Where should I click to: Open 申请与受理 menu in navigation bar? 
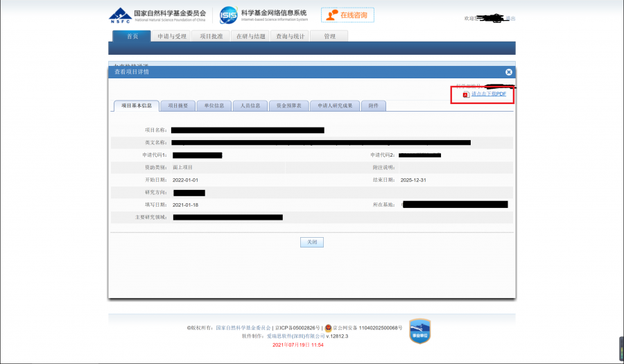point(171,36)
